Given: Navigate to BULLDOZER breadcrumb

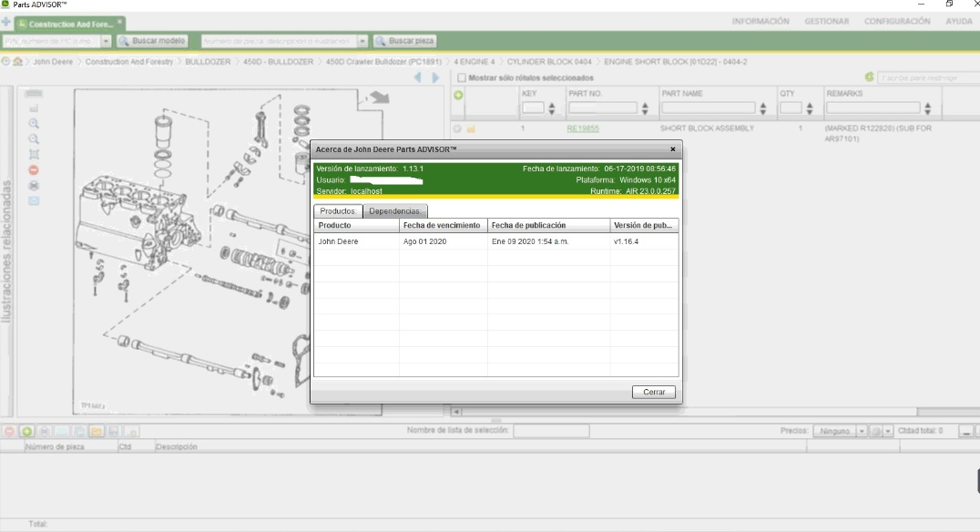Looking at the screenshot, I should click(x=209, y=62).
